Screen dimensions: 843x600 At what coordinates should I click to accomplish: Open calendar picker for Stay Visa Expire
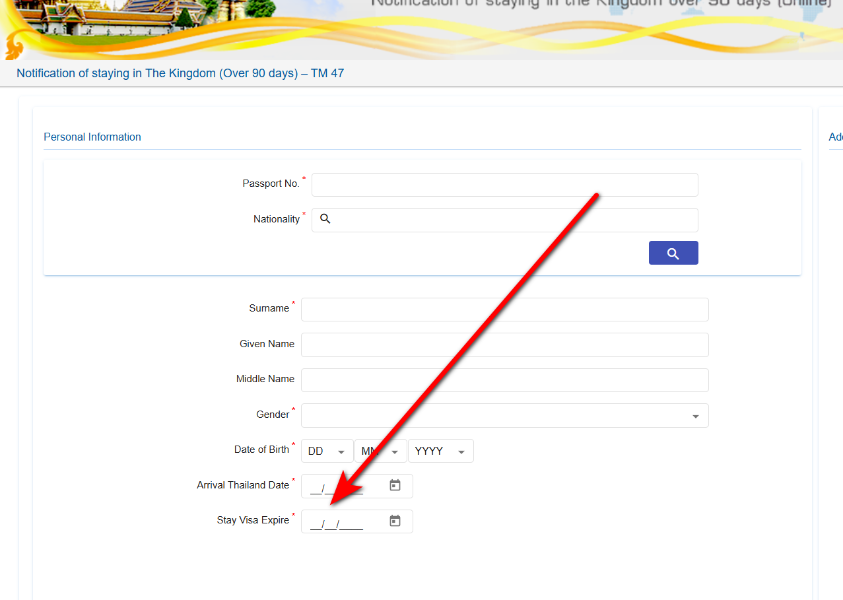tap(395, 521)
